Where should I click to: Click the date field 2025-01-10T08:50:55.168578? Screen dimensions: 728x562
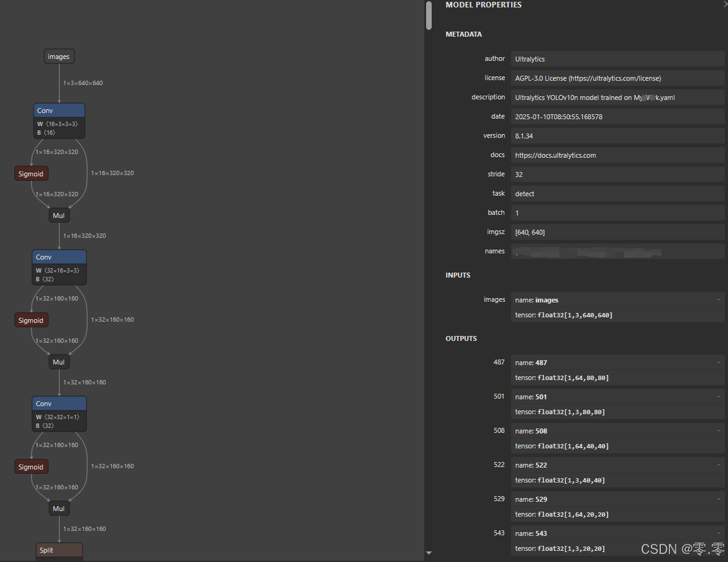click(617, 117)
